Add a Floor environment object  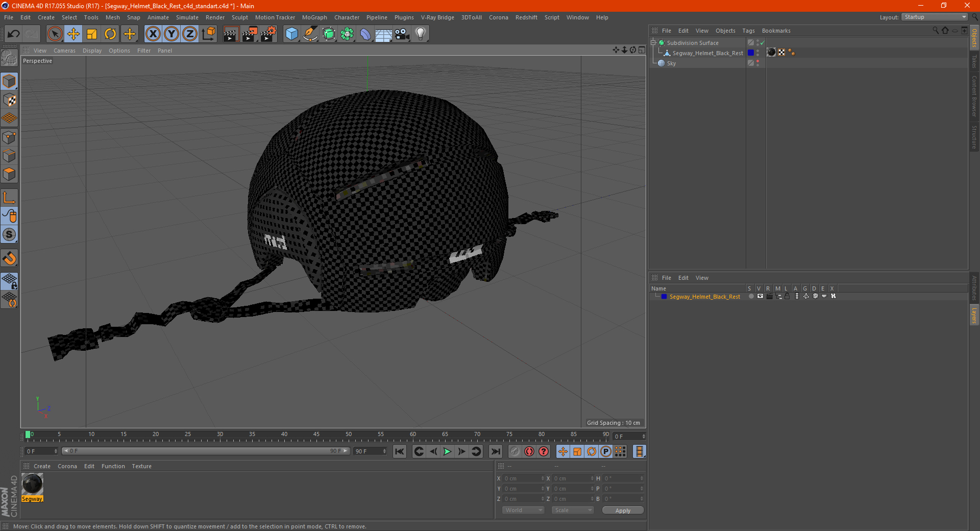[384, 34]
